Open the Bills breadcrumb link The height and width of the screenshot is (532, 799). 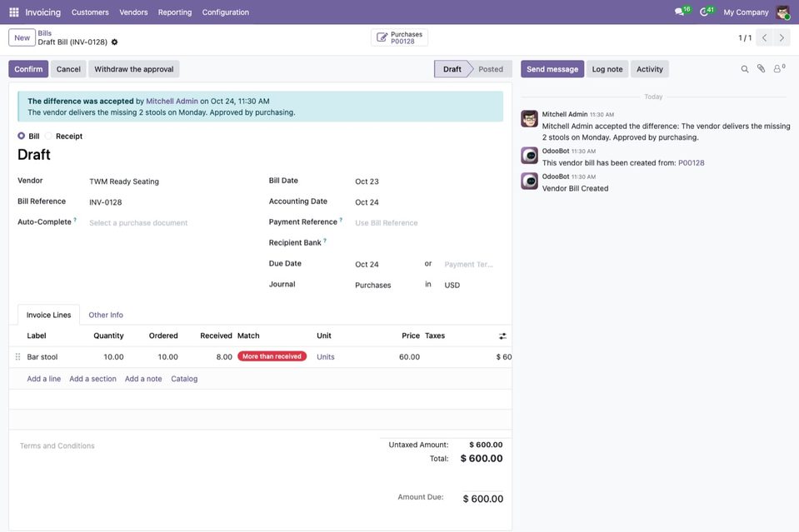[45, 33]
